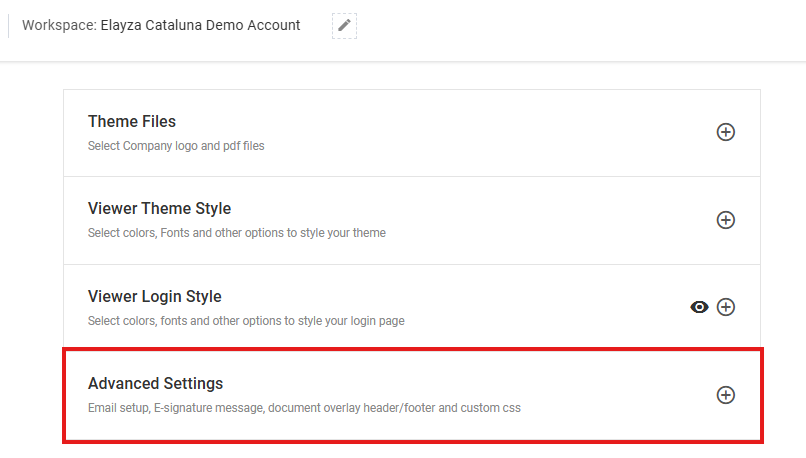Click the pencil icon to rename workspace
The height and width of the screenshot is (458, 806).
pos(344,25)
